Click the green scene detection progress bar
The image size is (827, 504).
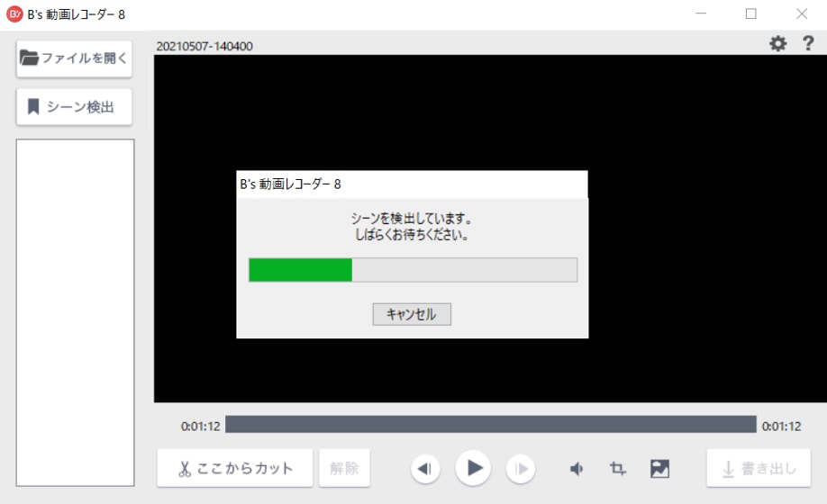413,270
